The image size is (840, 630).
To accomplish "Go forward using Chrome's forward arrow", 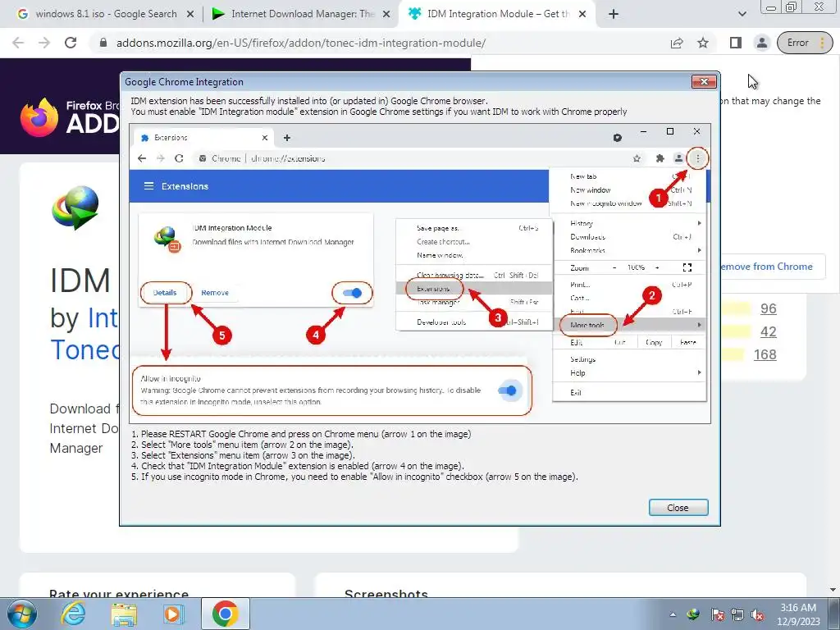I will pos(44,43).
